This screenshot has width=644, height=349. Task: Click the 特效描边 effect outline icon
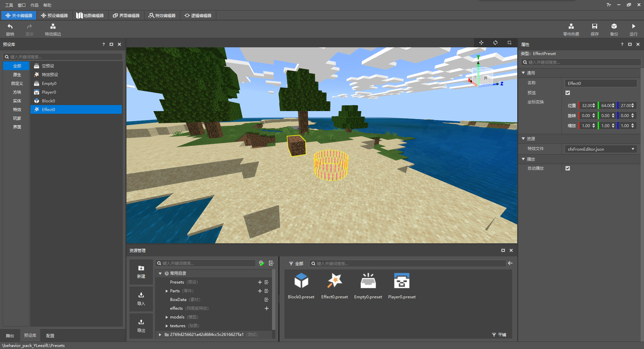tap(53, 27)
